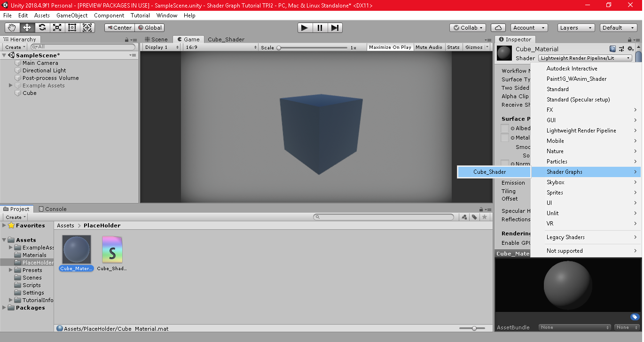Pause the game preview
This screenshot has width=644, height=342.
pyautogui.click(x=320, y=28)
